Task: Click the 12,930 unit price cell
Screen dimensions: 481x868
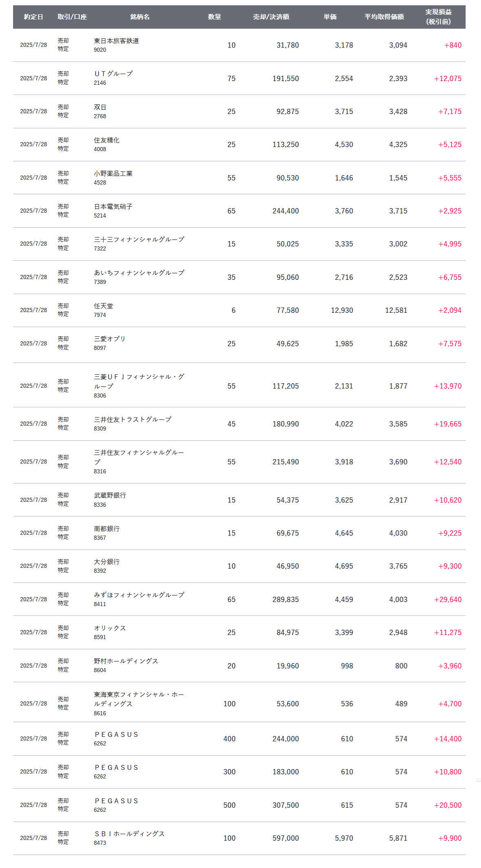Action: point(342,310)
